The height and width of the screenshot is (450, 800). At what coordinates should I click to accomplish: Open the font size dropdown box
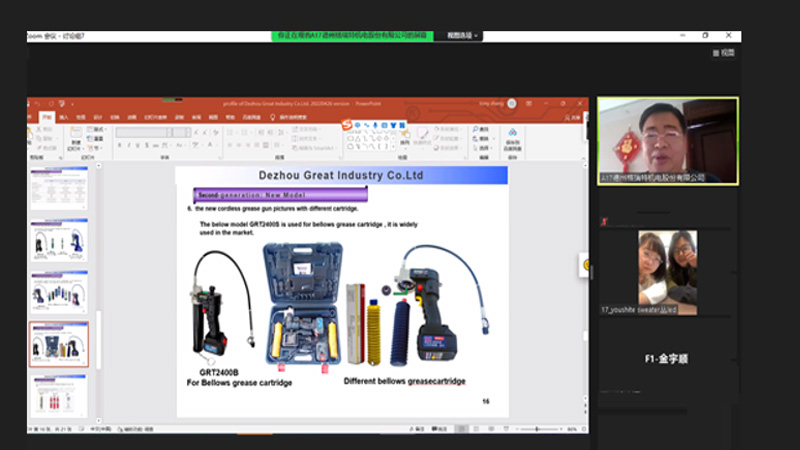tap(182, 133)
